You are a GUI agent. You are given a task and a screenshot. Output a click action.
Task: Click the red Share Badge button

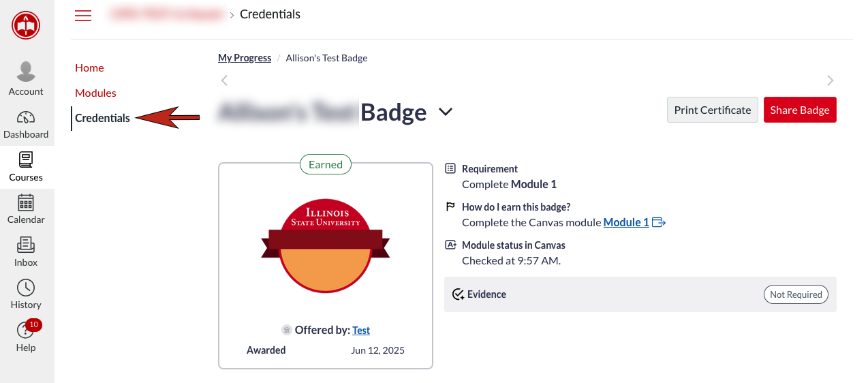click(x=799, y=110)
